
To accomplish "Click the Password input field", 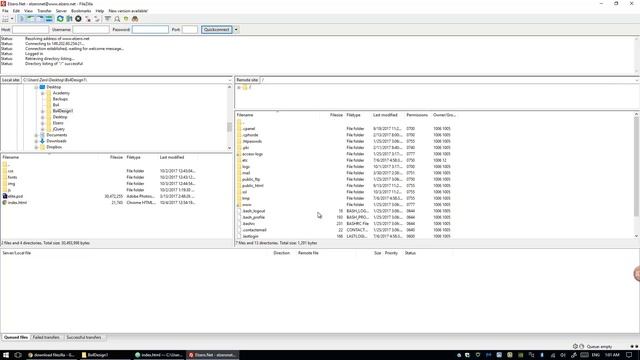I will [x=150, y=29].
